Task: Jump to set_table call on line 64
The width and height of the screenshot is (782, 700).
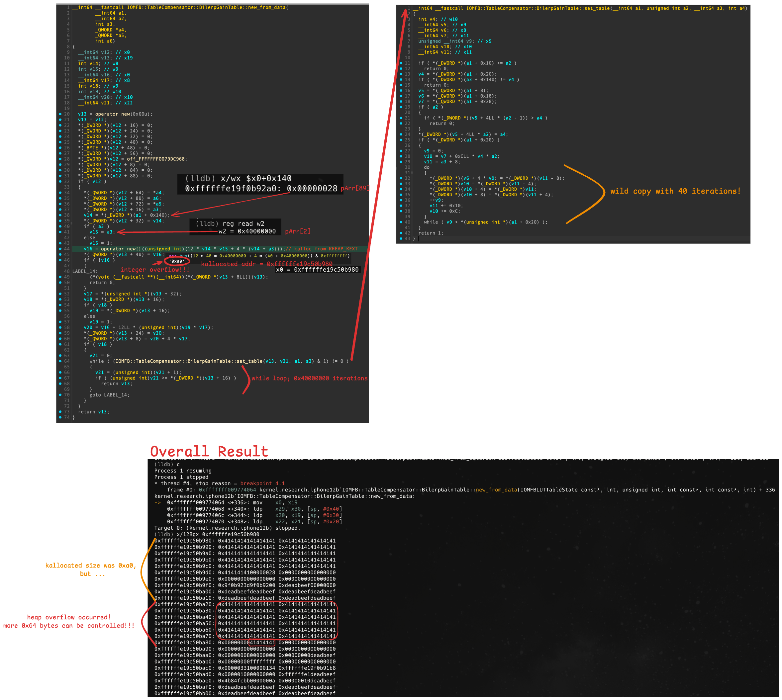Action: tap(249, 361)
